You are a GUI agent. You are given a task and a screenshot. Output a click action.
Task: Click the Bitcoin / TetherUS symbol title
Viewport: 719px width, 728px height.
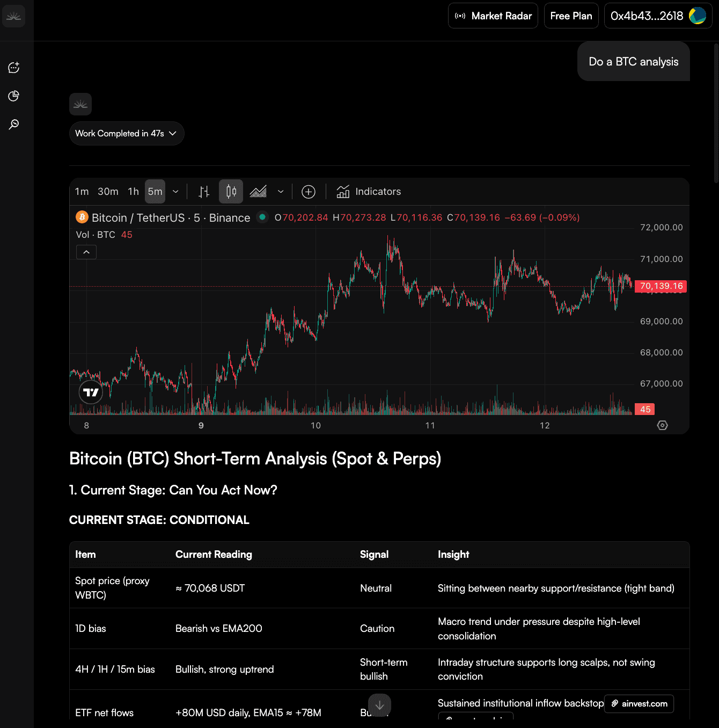point(171,218)
